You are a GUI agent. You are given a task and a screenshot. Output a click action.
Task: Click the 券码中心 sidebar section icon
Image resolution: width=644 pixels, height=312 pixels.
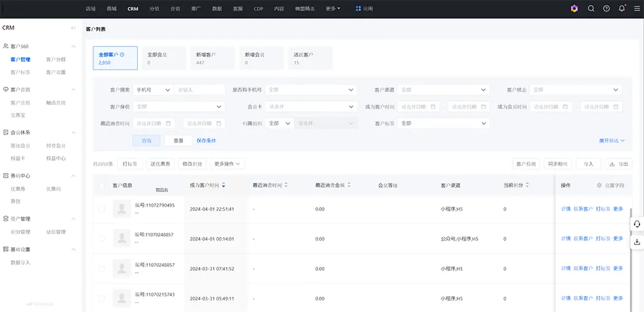(6, 176)
